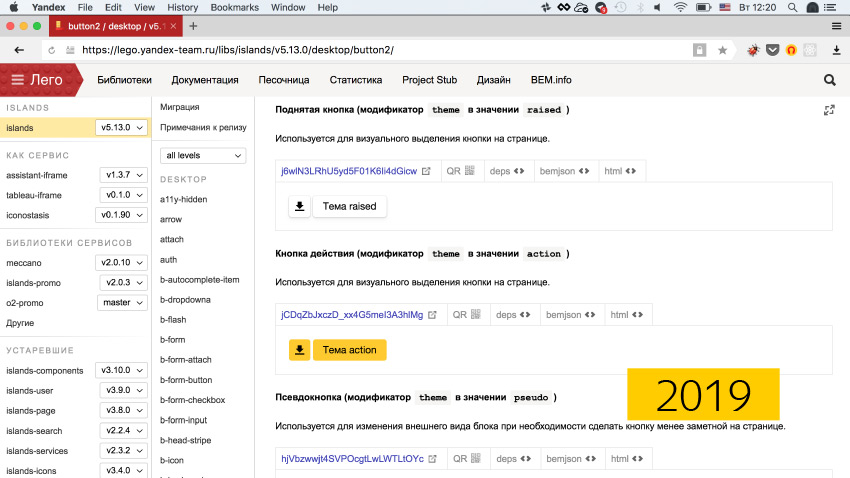Bookmark the page with the star icon
Image resolution: width=850 pixels, height=478 pixels.
pyautogui.click(x=722, y=50)
